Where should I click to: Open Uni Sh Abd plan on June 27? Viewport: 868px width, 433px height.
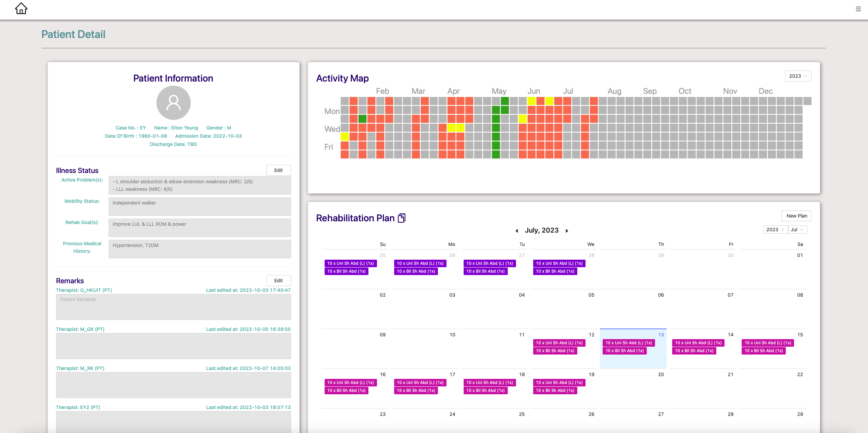tap(490, 263)
